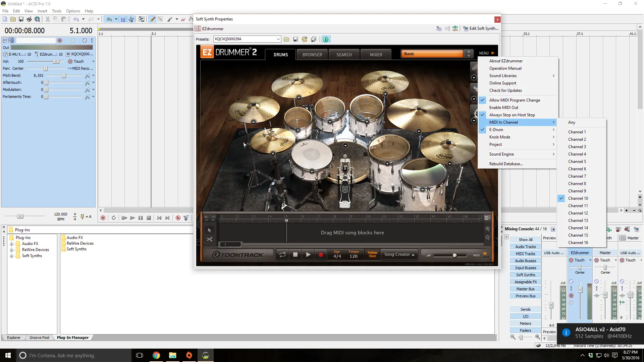Select the Paint brush tool

click(170, 19)
